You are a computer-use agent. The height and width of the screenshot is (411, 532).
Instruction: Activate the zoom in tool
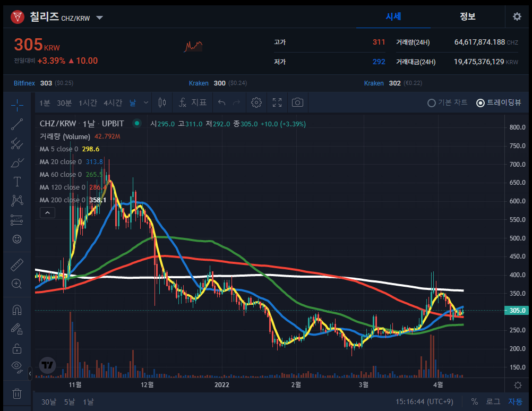[17, 284]
